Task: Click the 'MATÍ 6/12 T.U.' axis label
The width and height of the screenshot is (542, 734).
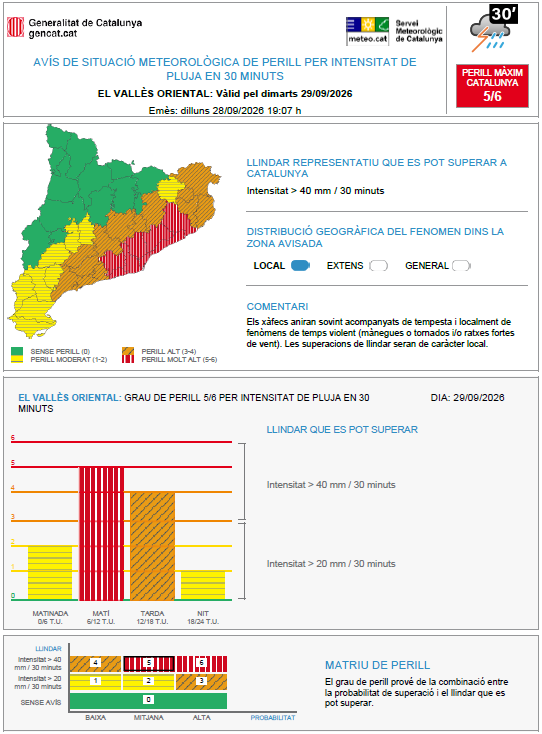Action: point(101,617)
